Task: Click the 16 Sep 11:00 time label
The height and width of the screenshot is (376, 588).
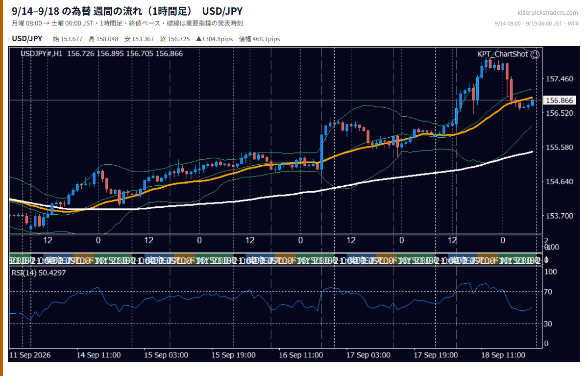Action: tap(301, 355)
